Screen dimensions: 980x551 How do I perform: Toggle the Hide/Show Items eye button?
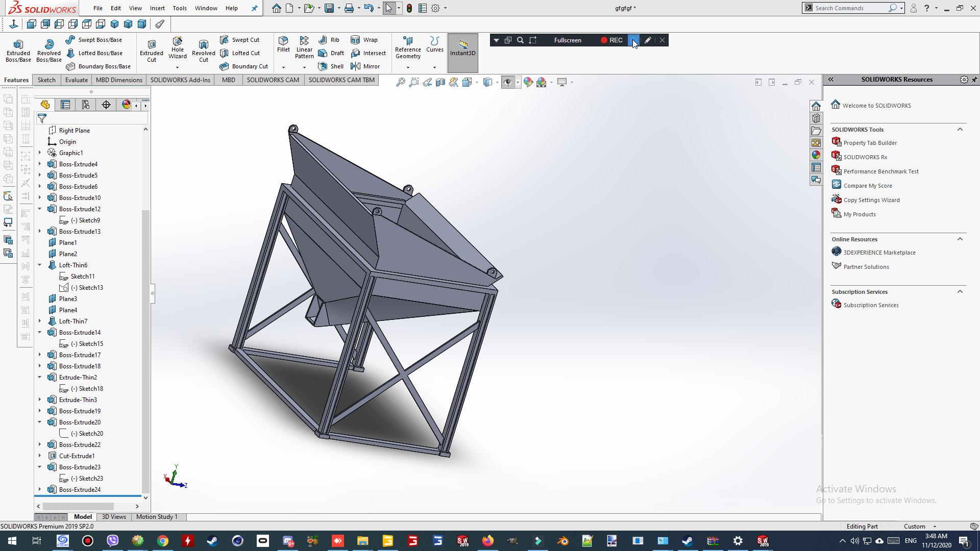coord(507,82)
